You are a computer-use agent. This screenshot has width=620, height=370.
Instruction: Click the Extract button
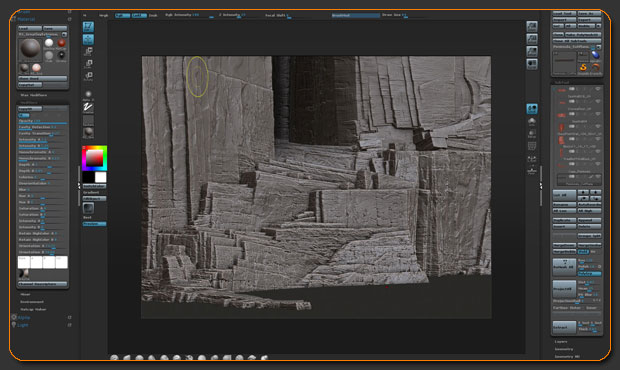tap(564, 327)
